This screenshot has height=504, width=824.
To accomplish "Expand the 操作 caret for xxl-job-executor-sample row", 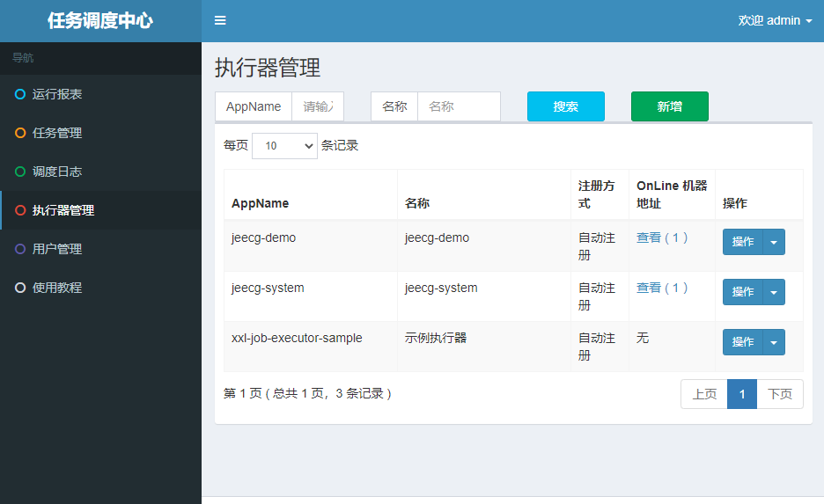I will pos(774,342).
